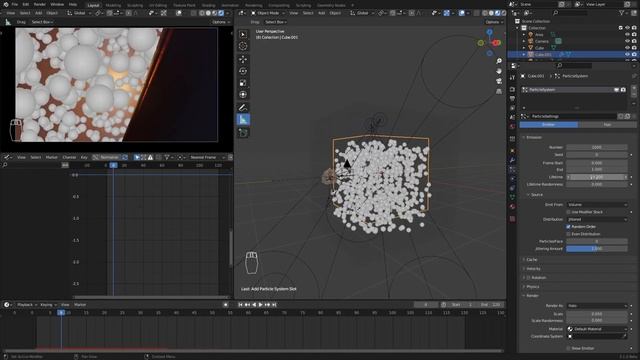The width and height of the screenshot is (640, 360).
Task: Jump to end frame button in timeline
Action: tap(274, 305)
